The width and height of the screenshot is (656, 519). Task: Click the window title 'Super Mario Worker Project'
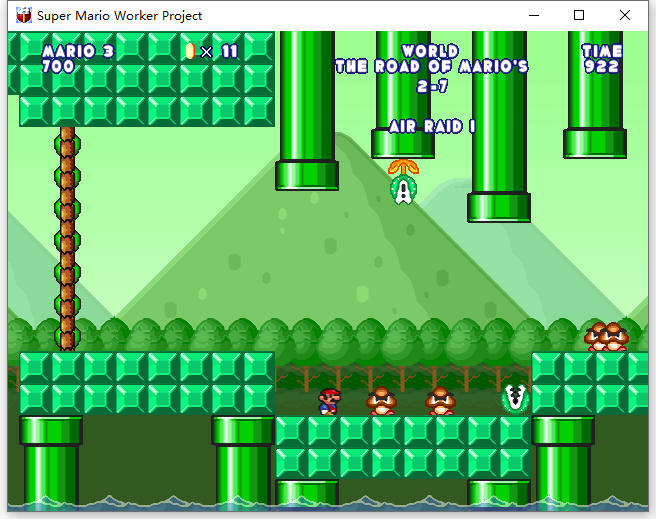[120, 16]
